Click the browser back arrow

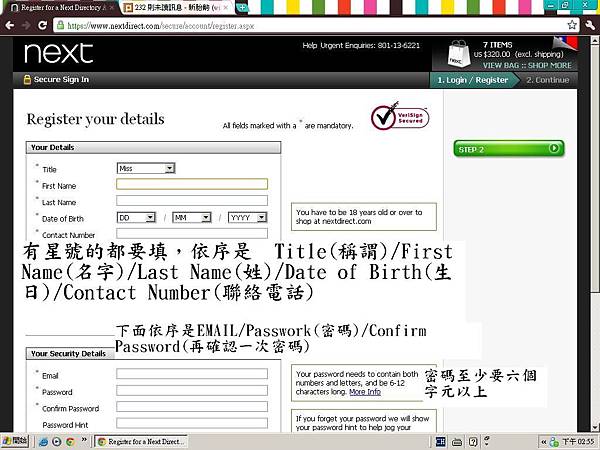[10, 26]
